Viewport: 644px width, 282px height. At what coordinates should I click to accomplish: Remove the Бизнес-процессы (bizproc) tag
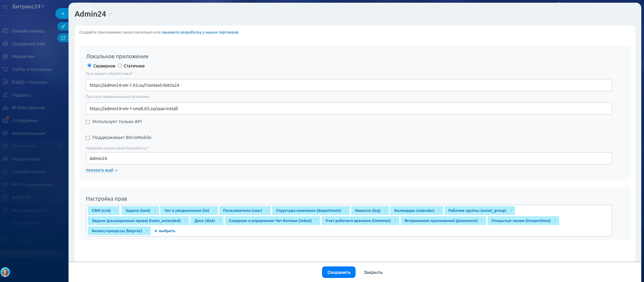point(147,231)
